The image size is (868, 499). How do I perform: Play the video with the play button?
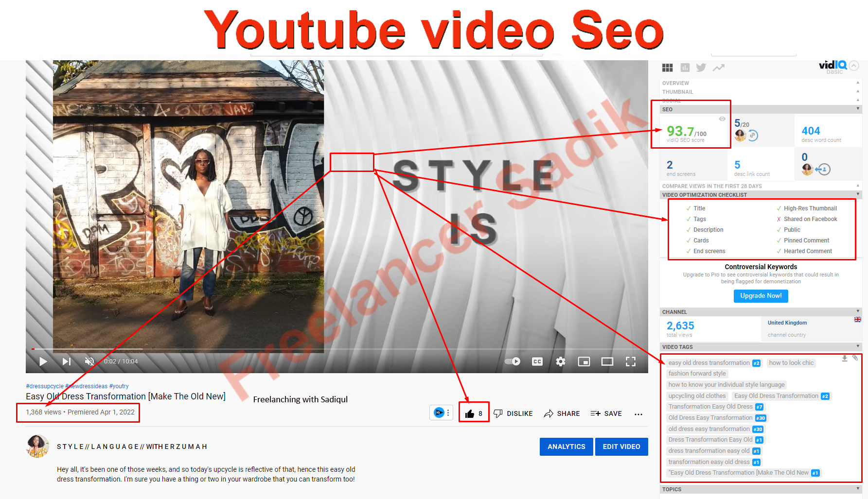point(43,361)
